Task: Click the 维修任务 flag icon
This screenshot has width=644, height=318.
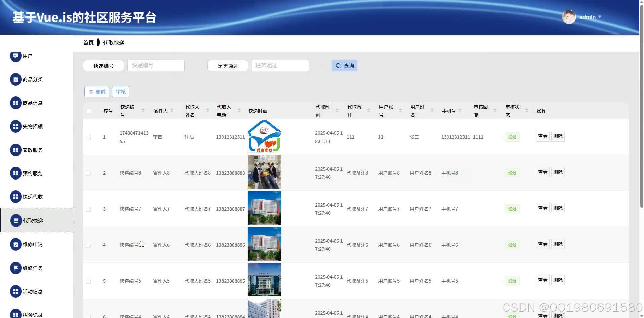Action: (x=16, y=268)
